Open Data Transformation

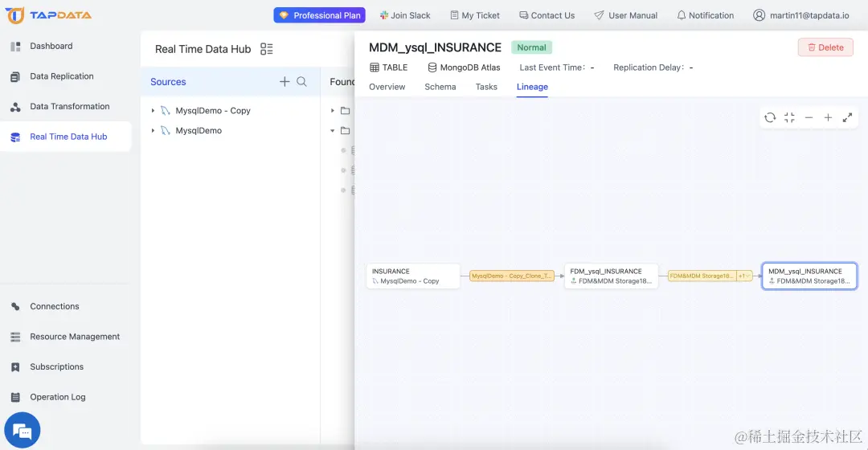[x=70, y=106]
